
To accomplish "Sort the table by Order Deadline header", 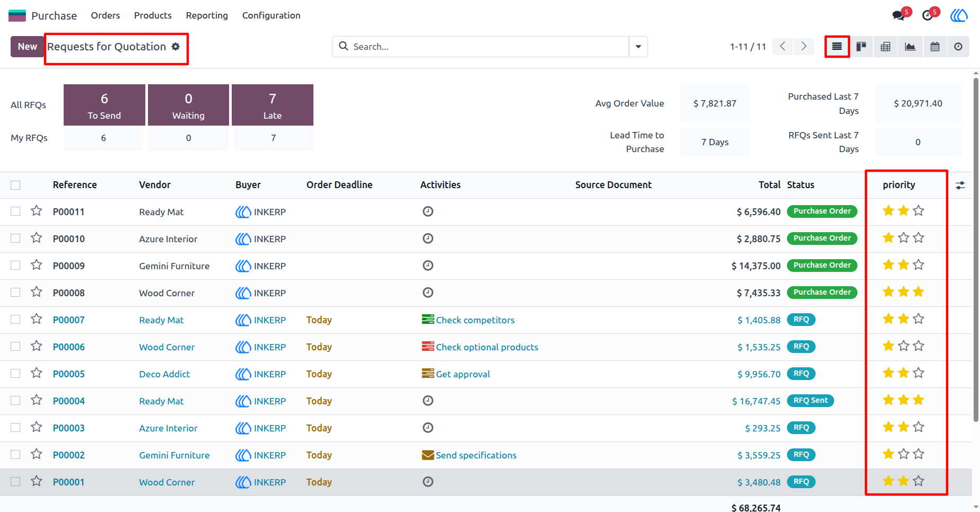I will click(339, 185).
